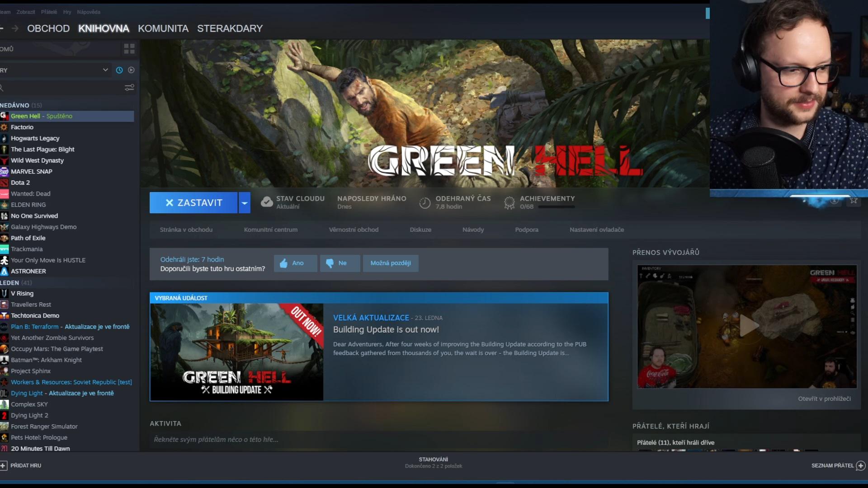Click Otevřít v prohlížeči link
The height and width of the screenshot is (488, 868).
[x=824, y=399]
